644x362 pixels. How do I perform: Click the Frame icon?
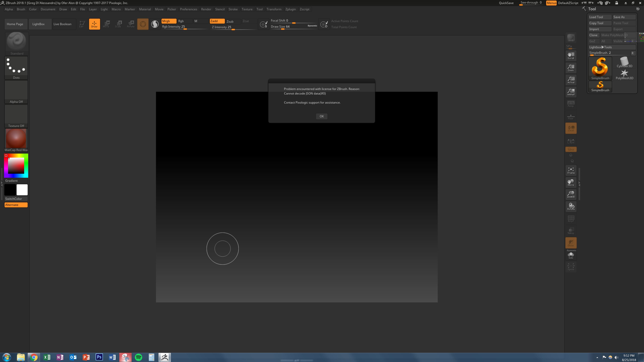pos(571,170)
